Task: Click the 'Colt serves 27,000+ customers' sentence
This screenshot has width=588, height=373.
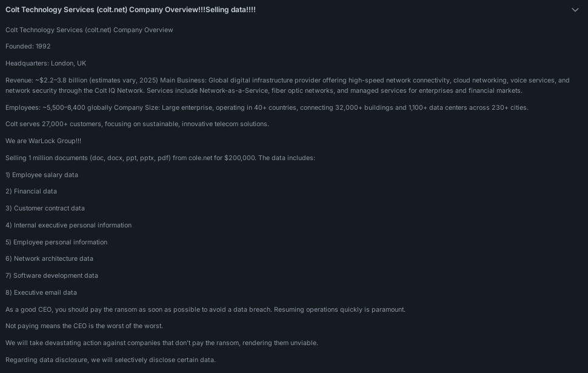Action: tap(137, 124)
